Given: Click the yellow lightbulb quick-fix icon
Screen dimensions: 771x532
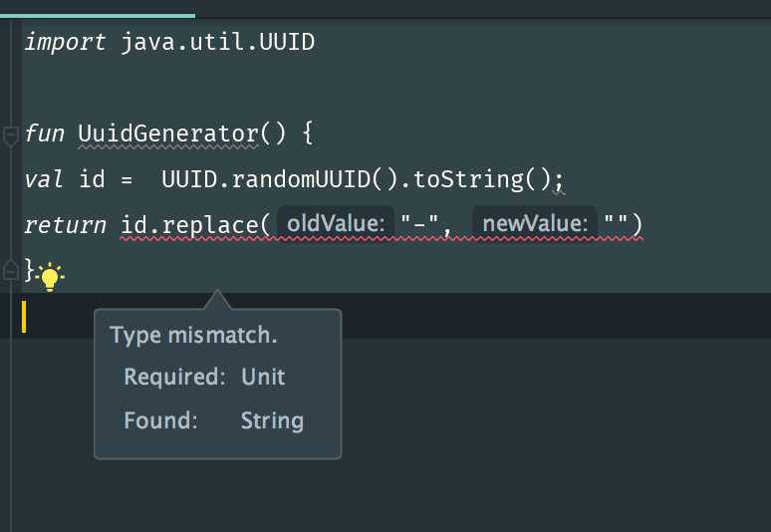Looking at the screenshot, I should [x=50, y=277].
